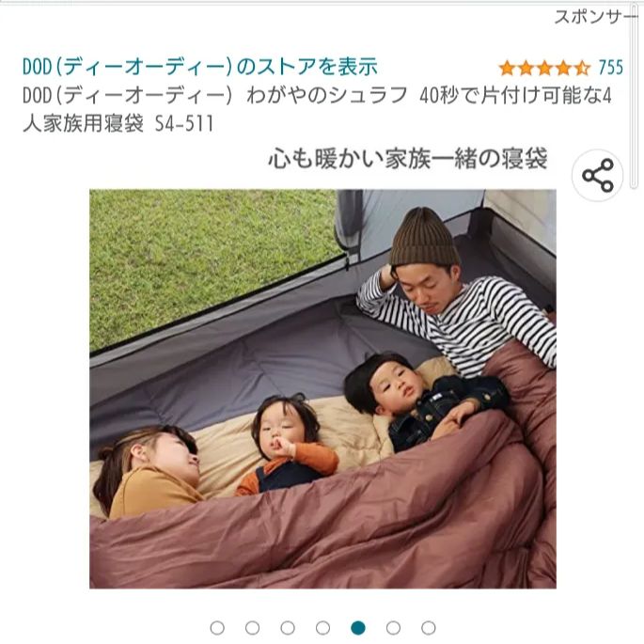
Task: Click the model number S4-511 text
Action: tap(184, 123)
